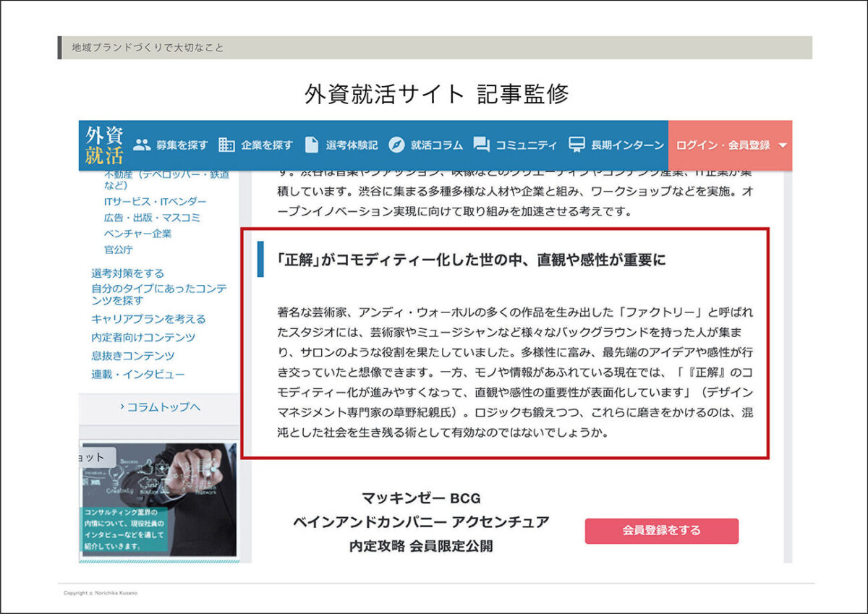Image resolution: width=868 pixels, height=614 pixels.
Task: Click the マッキンゼー BCG promo text
Action: pos(421,498)
